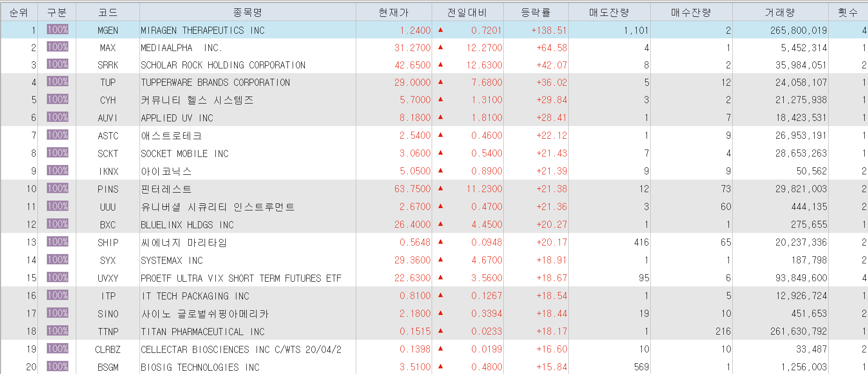The width and height of the screenshot is (868, 374).
Task: Click the up arrow in the MAX row
Action: [x=441, y=47]
